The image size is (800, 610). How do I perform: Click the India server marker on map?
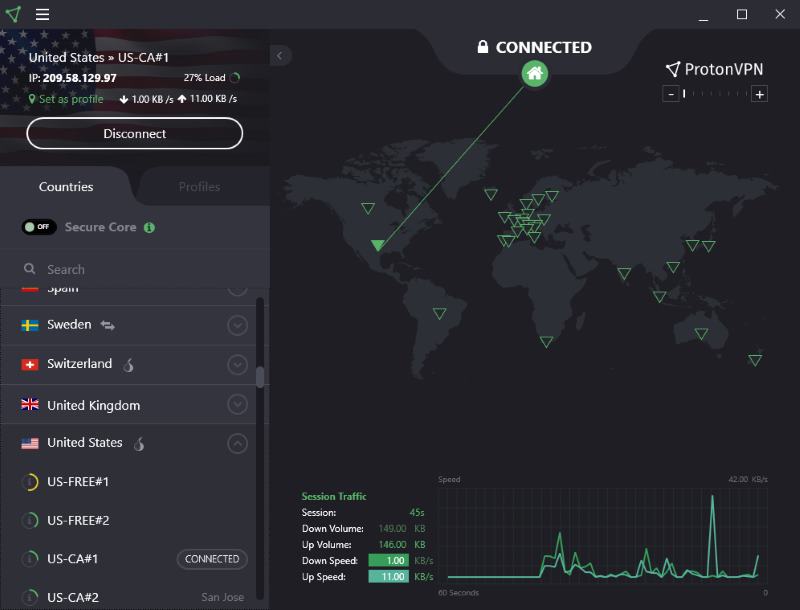click(624, 273)
